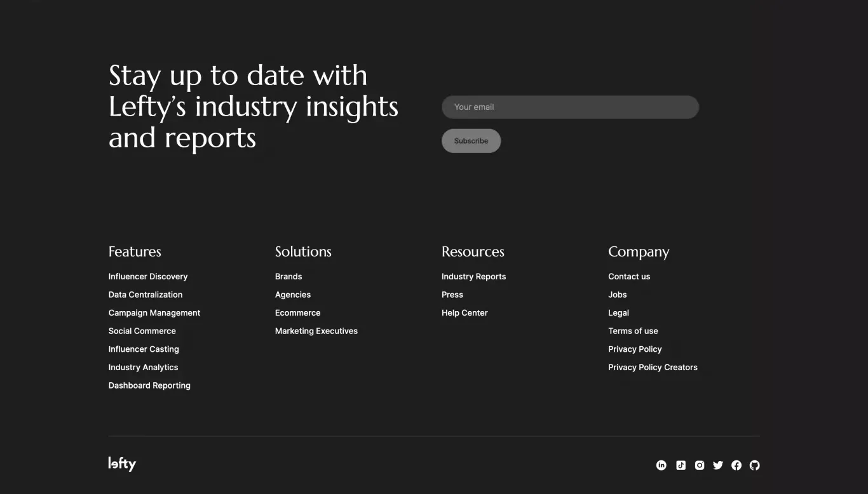Open the Privacy Policy link
This screenshot has height=494, width=868.
[635, 349]
